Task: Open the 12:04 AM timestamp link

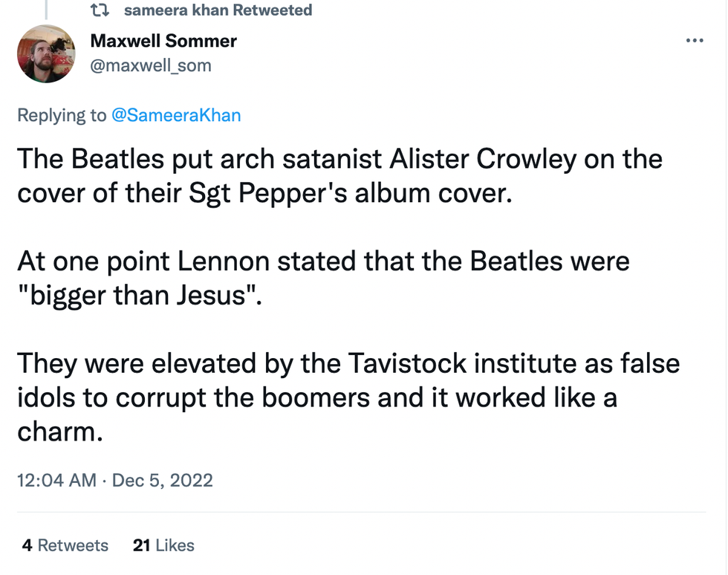Action: pos(56,480)
